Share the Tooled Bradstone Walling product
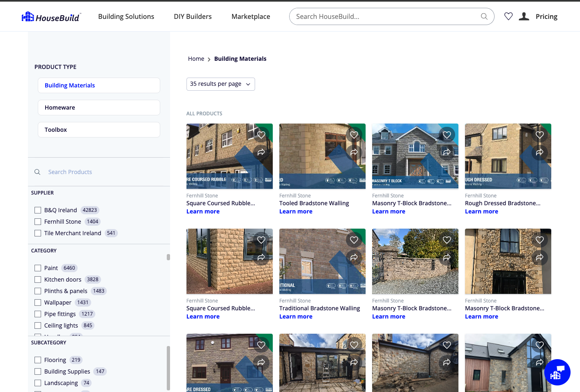Screen dimensions: 580x392 coord(354,152)
